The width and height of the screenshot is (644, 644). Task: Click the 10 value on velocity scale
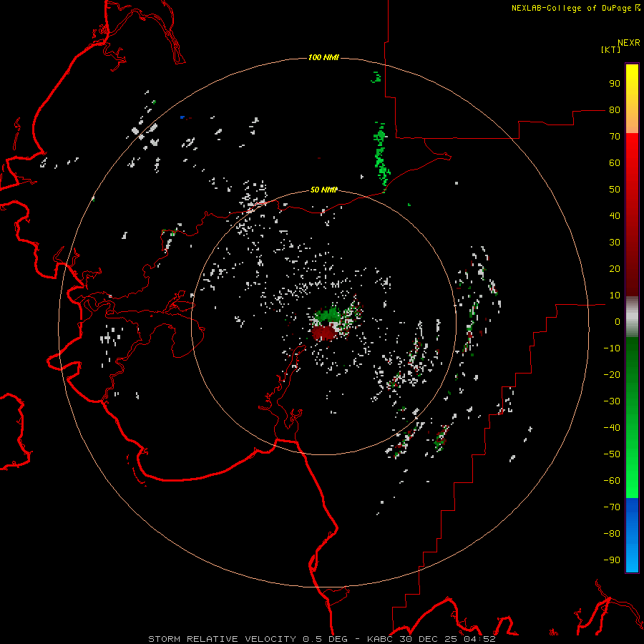[x=615, y=296]
